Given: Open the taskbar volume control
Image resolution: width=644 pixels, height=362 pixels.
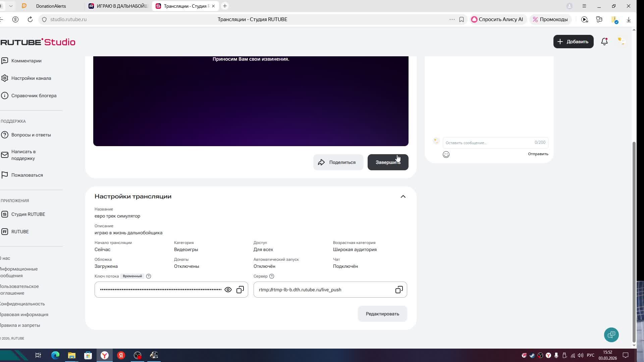Looking at the screenshot, I should (581, 355).
